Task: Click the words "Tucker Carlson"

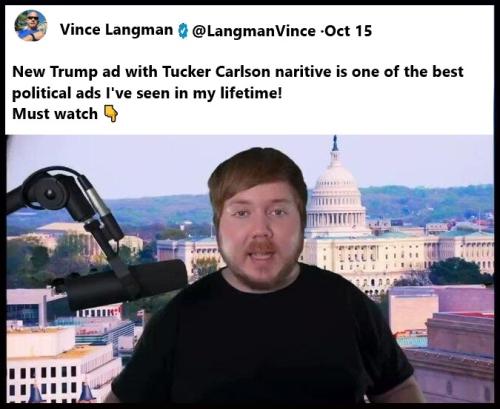Action: (x=216, y=72)
